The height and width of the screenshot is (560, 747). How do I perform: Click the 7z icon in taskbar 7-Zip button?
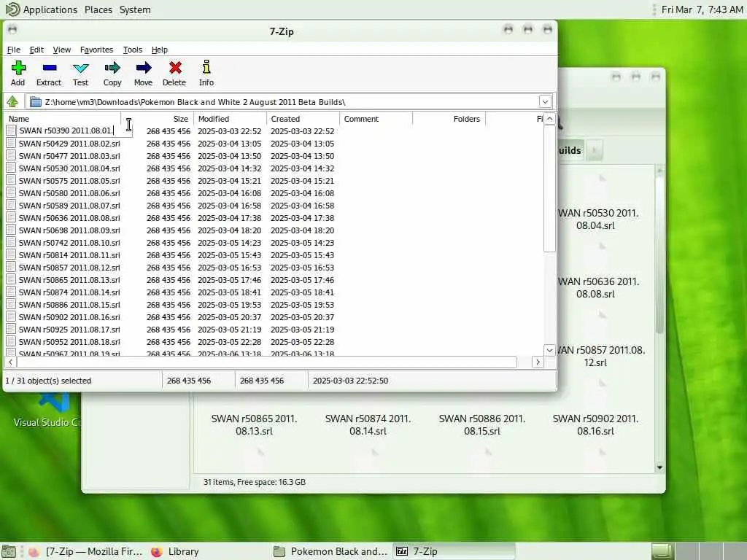402,551
